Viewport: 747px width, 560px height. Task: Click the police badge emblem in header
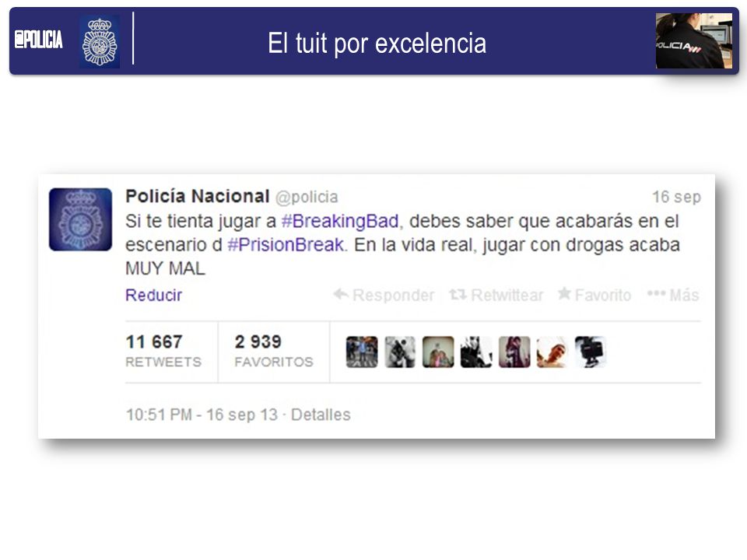click(x=100, y=41)
